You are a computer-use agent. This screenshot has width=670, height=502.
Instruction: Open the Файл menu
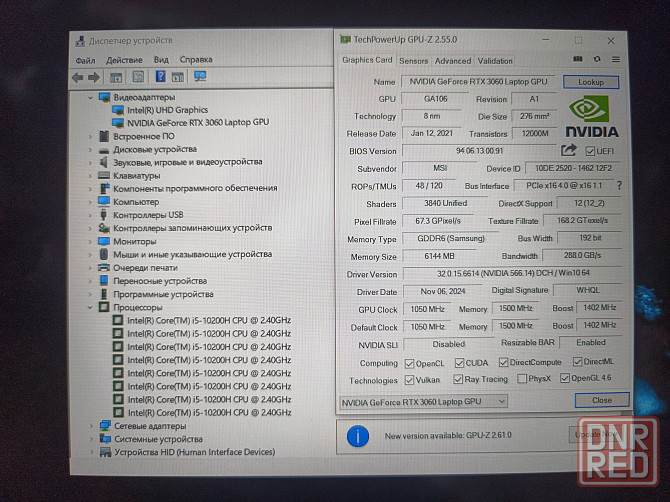click(x=85, y=60)
